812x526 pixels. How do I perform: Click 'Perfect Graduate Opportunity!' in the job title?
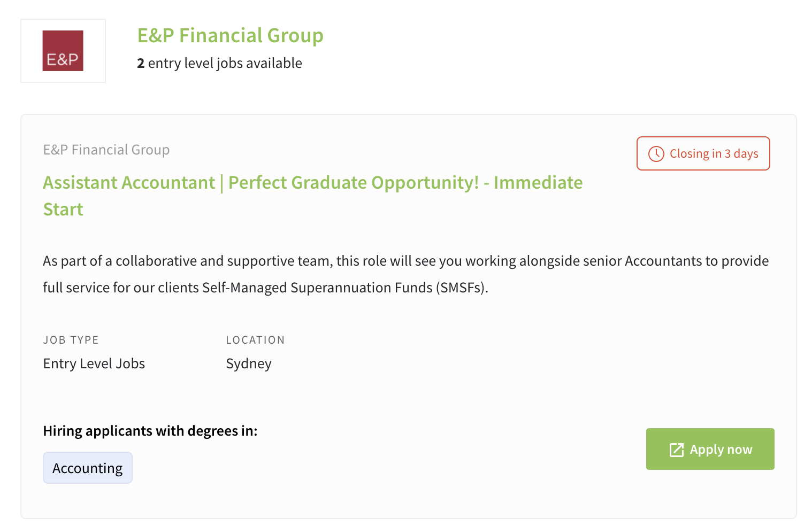pyautogui.click(x=354, y=182)
